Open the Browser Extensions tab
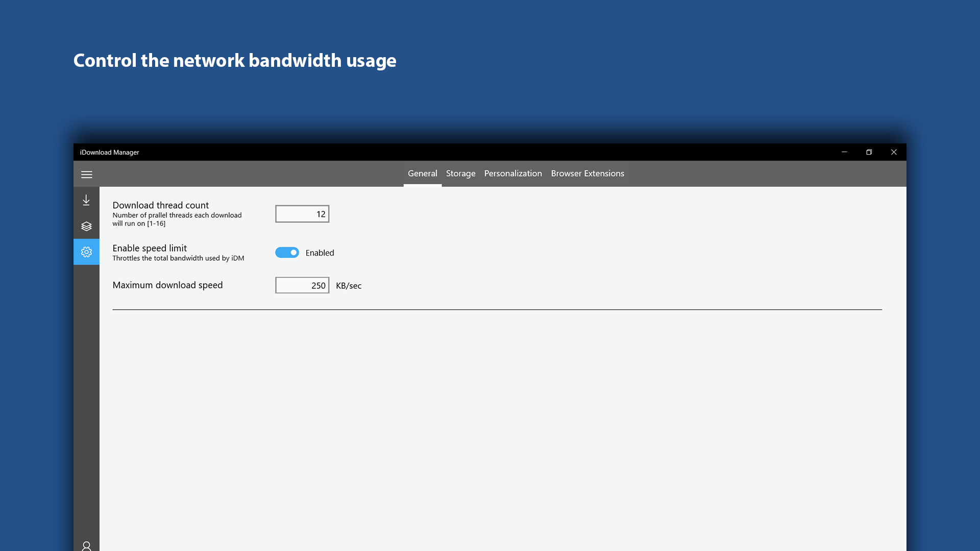Image resolution: width=980 pixels, height=551 pixels. pyautogui.click(x=587, y=173)
